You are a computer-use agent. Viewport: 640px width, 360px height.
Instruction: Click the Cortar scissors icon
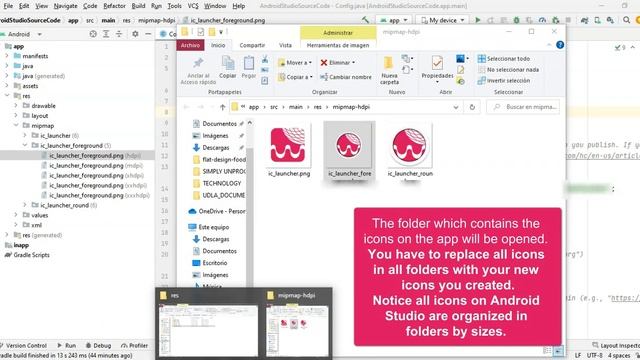point(265,59)
